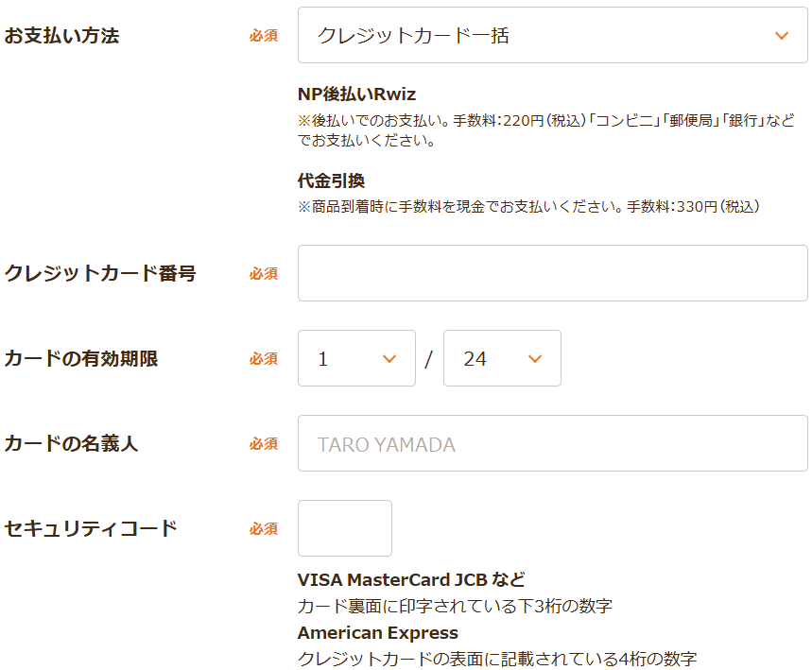Click the chevron icon in the year selector
Viewport: 812px width, 670px height.
[x=534, y=358]
